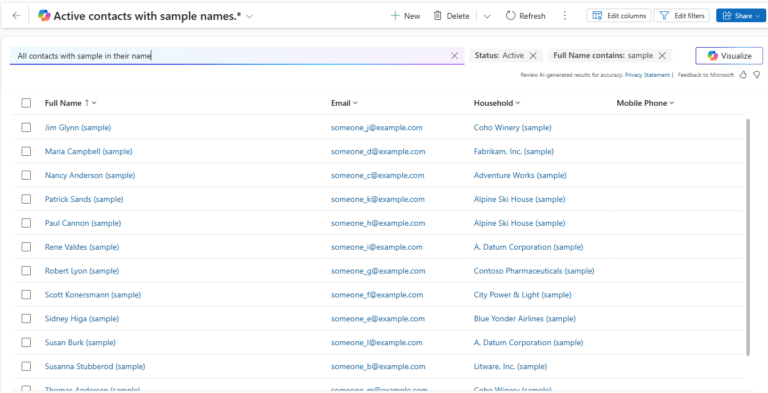
Task: Open contact Susanna Stubberod (sample)
Action: (95, 366)
